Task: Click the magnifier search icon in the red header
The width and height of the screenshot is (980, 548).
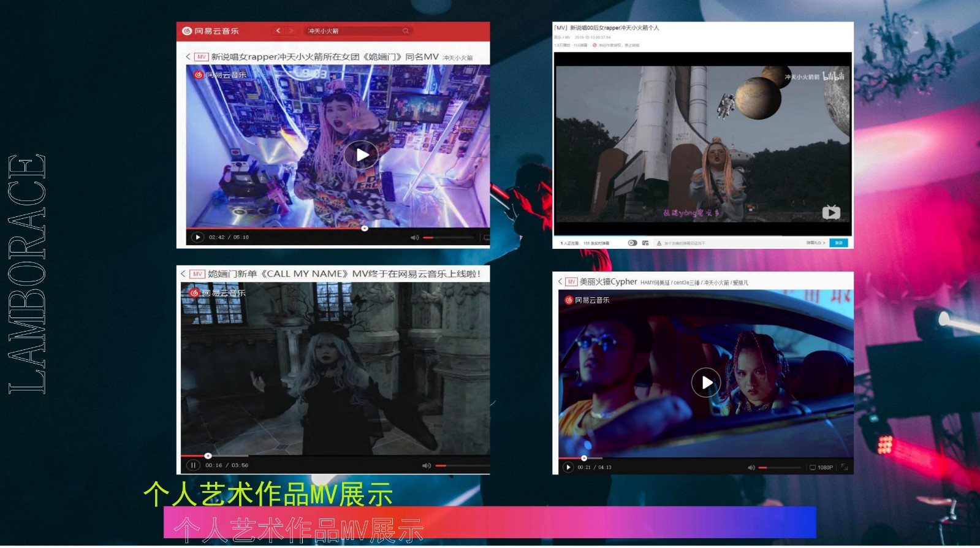Action: [x=405, y=31]
